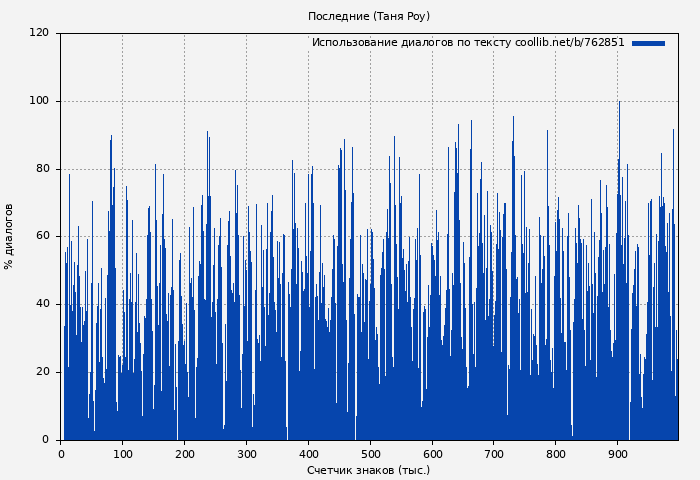Click the x-axis tick label 100
The width and height of the screenshot is (700, 480).
122,454
